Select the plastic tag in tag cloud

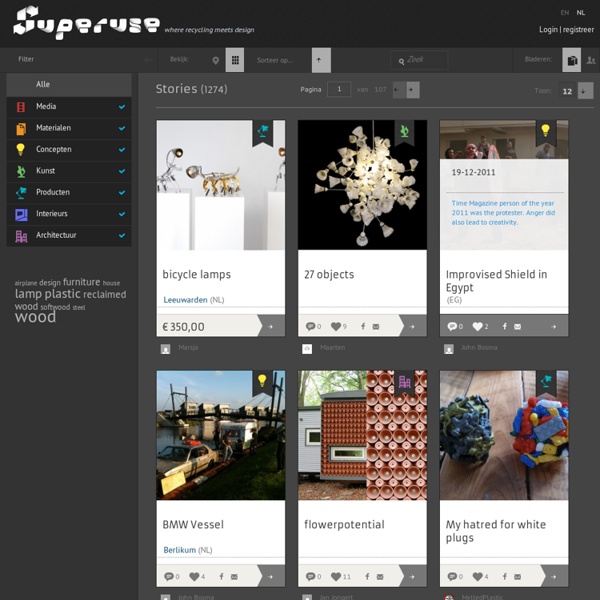pos(62,294)
